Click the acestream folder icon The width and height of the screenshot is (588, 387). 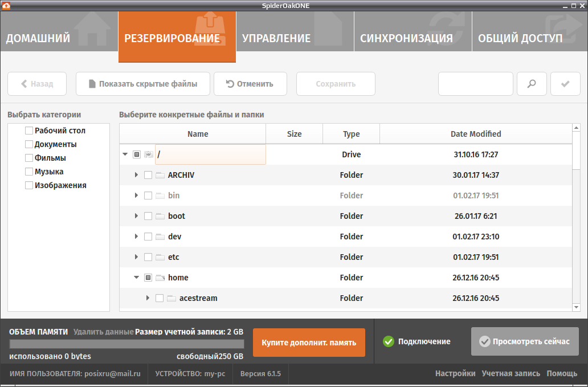[x=171, y=298]
